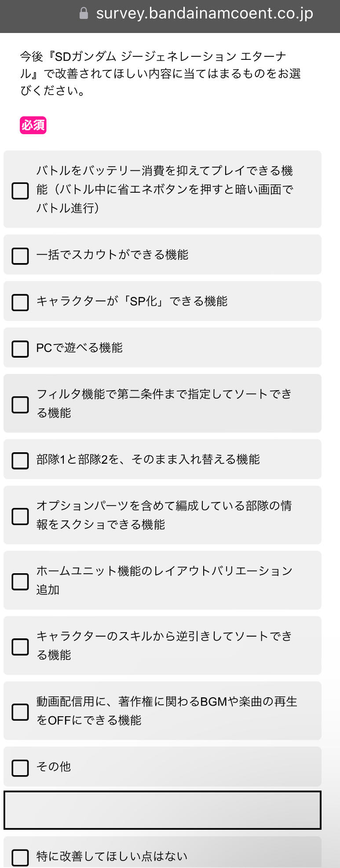The image size is (340, 868).
Task: Tap the 動画配信用 BGM option label text
Action: click(x=167, y=711)
